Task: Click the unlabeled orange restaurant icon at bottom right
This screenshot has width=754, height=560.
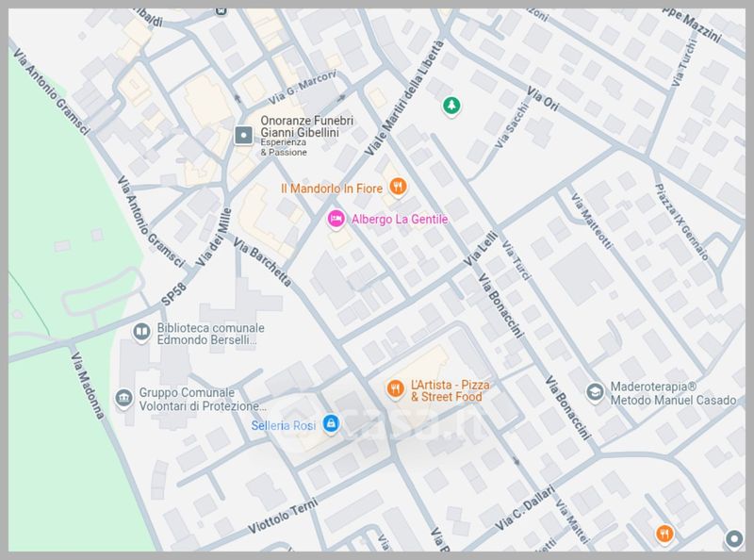Action: pos(664,534)
